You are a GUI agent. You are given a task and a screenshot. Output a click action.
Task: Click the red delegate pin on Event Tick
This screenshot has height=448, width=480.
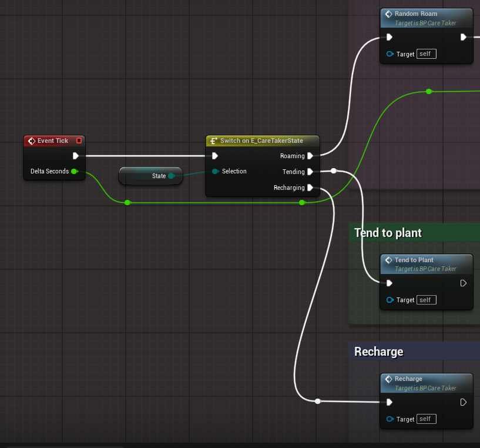tap(79, 141)
